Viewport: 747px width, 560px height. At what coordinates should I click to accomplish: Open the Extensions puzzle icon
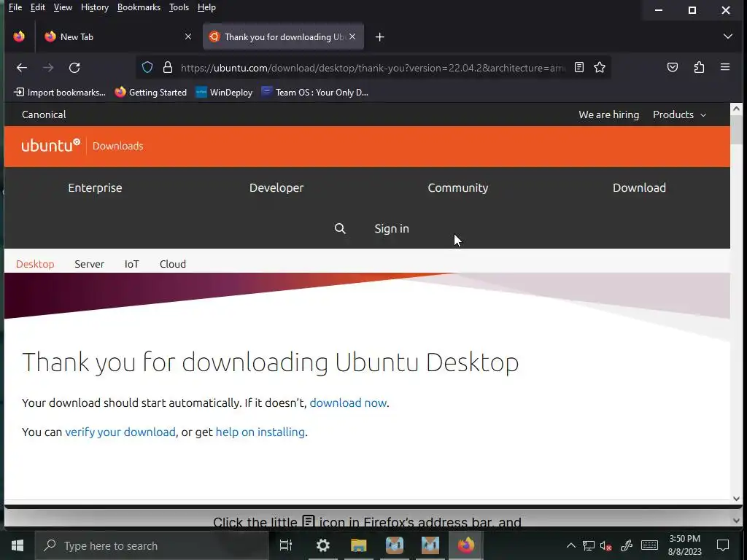[699, 68]
